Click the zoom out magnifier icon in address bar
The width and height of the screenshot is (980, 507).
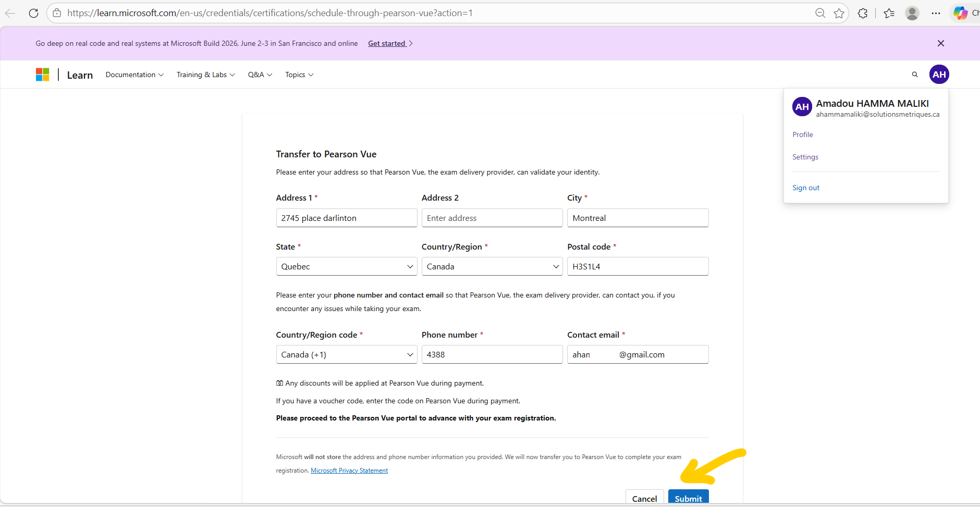point(820,13)
